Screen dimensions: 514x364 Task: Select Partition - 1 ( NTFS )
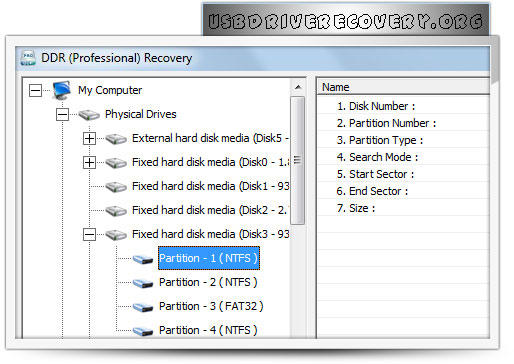[x=209, y=258]
